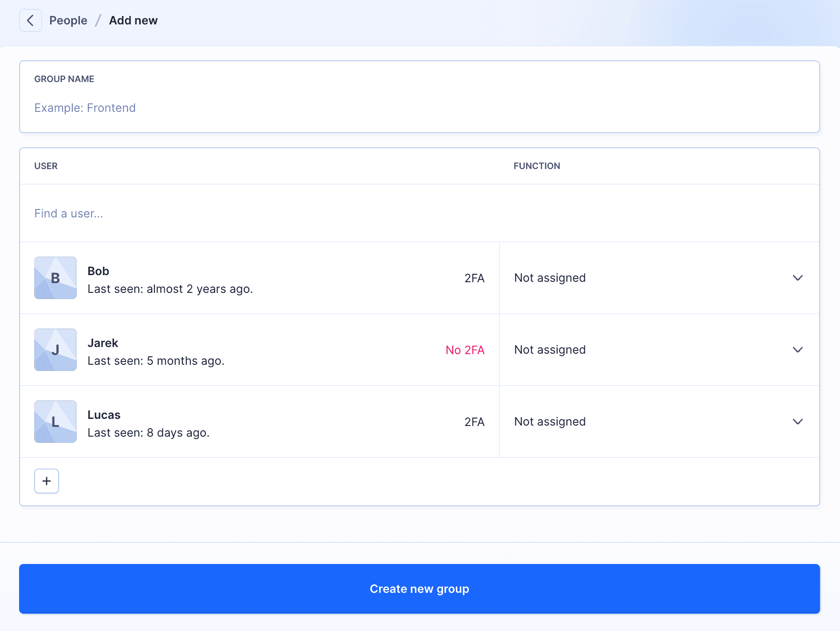Viewport: 840px width, 631px height.
Task: Click the Find a user search field
Action: [x=419, y=213]
